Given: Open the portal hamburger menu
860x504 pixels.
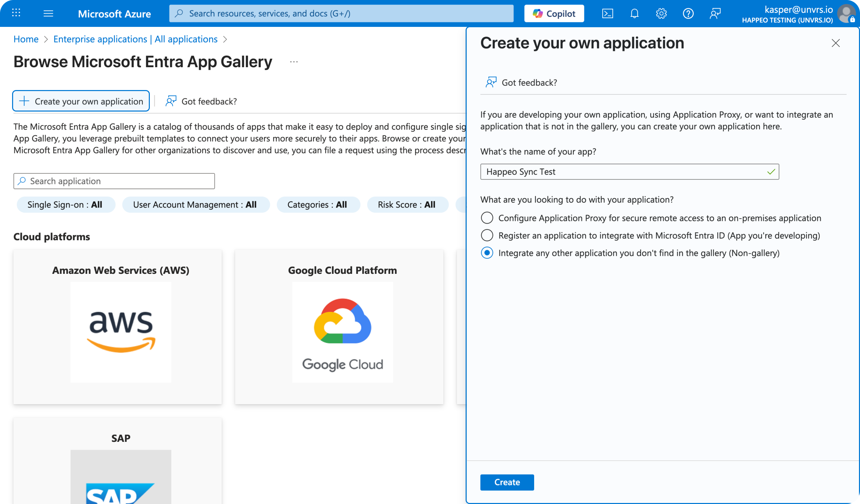Looking at the screenshot, I should pyautogui.click(x=48, y=13).
